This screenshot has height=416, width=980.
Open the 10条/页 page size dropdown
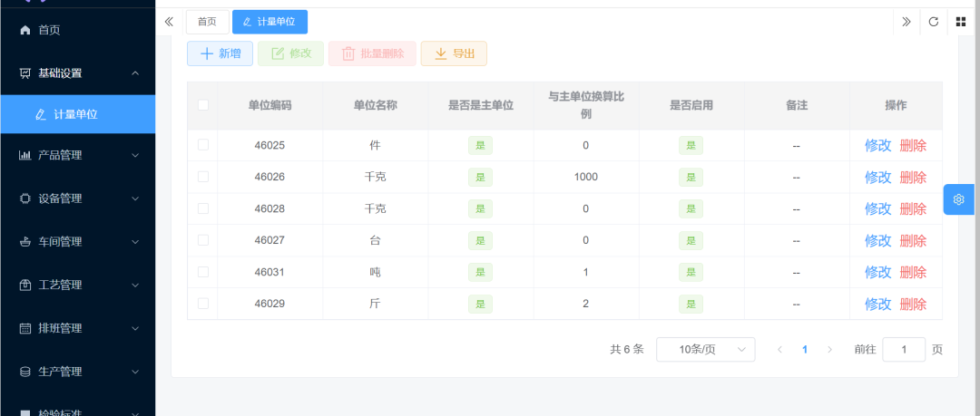(705, 350)
